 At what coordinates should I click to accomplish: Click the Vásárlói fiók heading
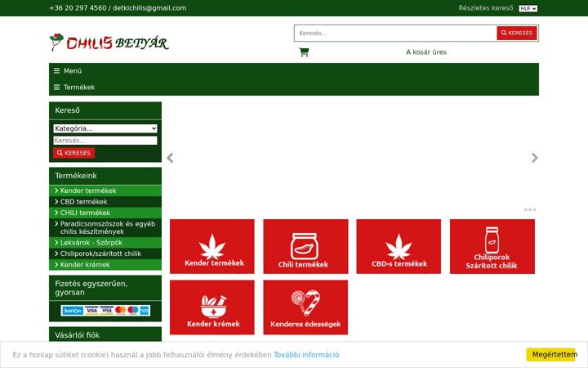point(105,334)
